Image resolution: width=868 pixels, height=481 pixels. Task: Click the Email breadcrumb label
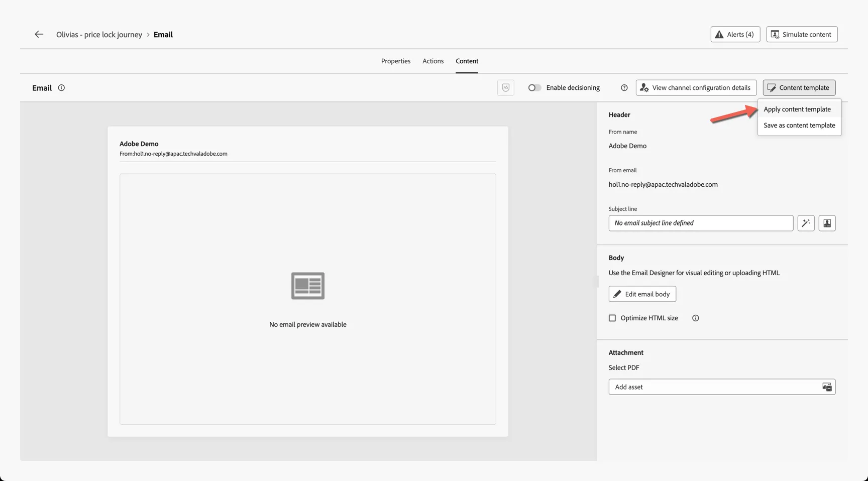[163, 35]
